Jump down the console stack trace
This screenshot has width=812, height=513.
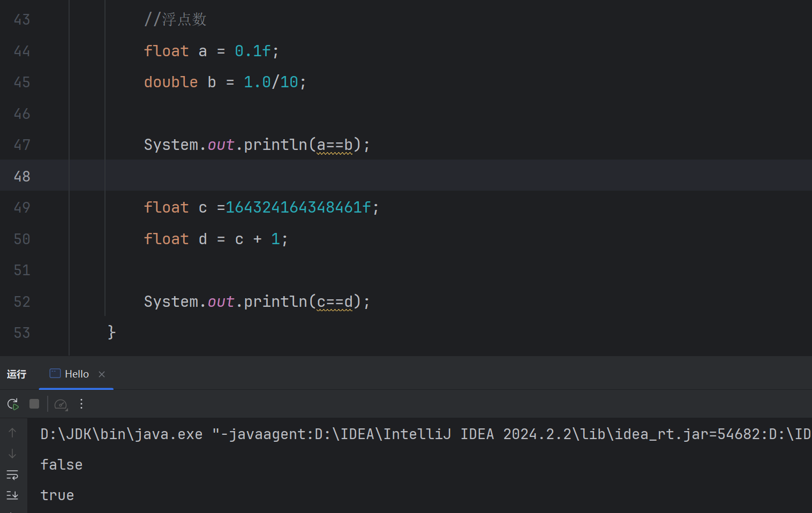[x=12, y=454]
